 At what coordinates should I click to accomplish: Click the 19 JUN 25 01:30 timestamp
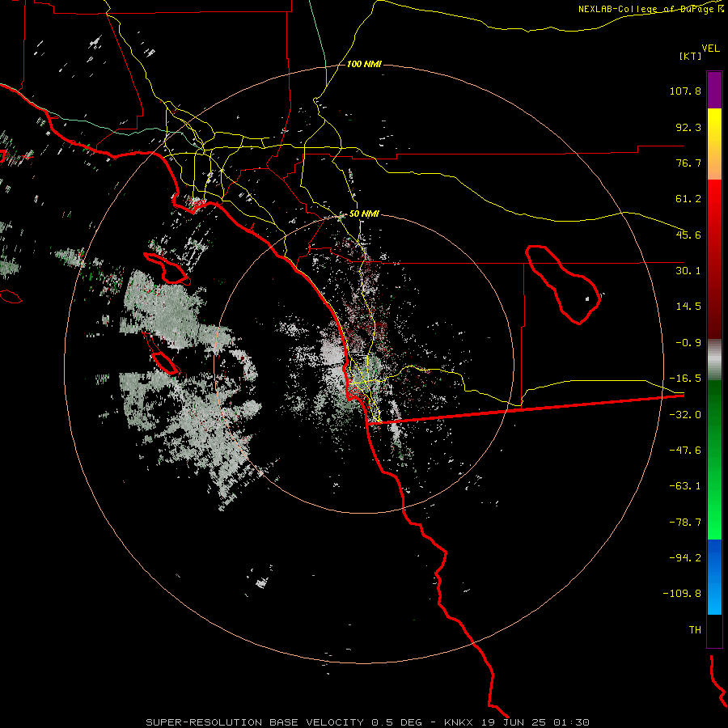535,722
